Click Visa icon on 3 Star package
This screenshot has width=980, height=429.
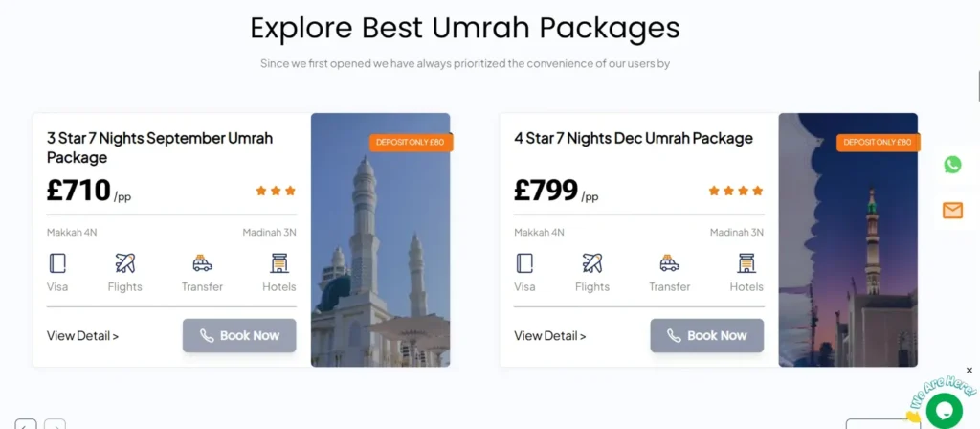tap(57, 263)
